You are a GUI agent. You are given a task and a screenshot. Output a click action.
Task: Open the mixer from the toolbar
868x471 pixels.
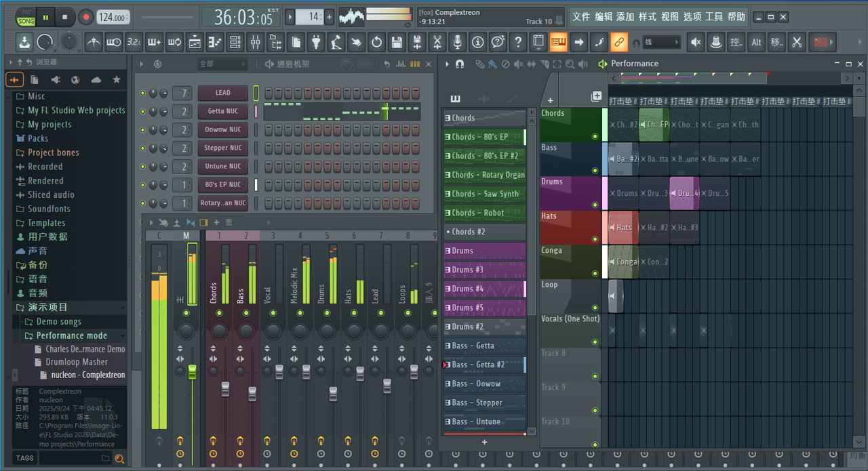(x=255, y=43)
